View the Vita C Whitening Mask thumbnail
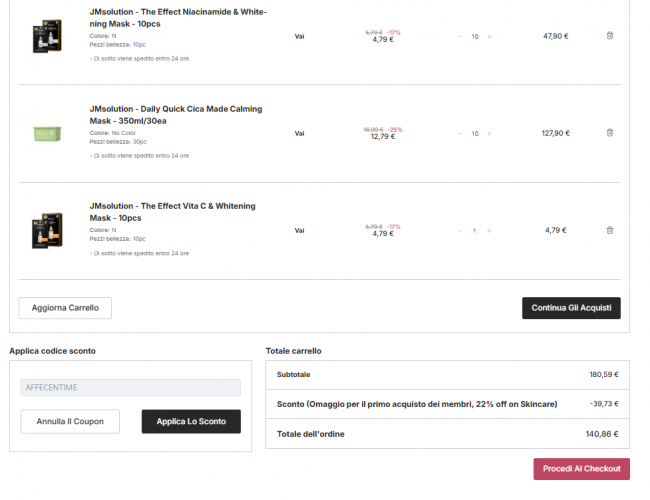This screenshot has height=500, width=650. coord(46,230)
